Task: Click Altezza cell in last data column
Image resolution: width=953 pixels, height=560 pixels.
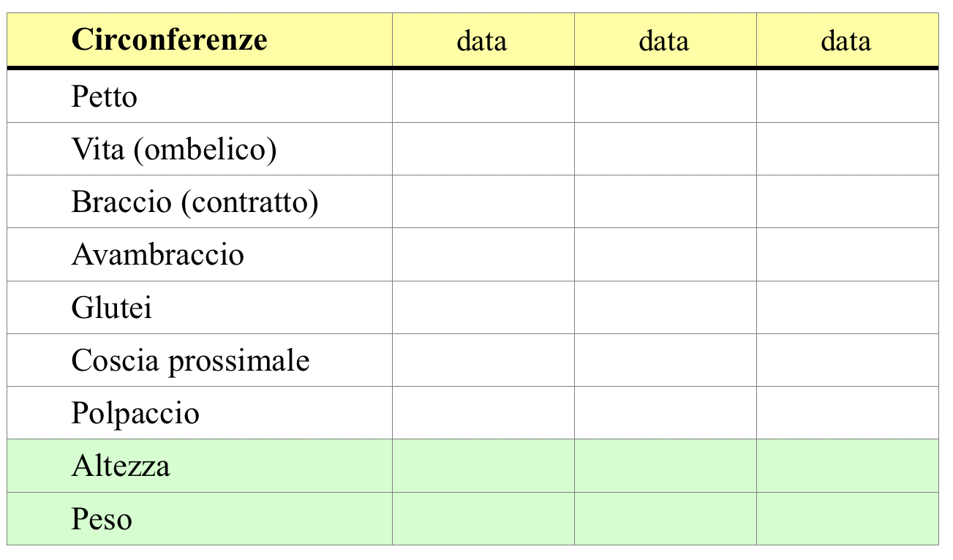Action: tap(847, 466)
